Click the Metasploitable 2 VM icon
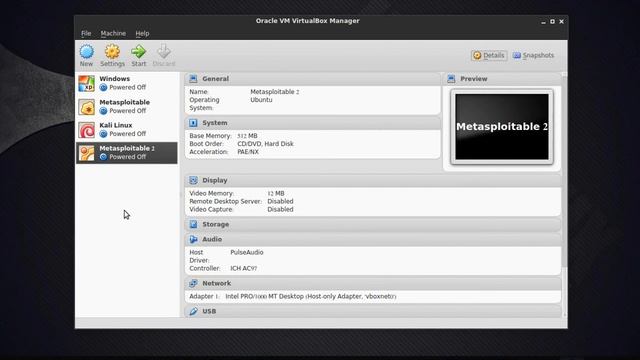Screen dimensions: 640x360 (x=87, y=153)
